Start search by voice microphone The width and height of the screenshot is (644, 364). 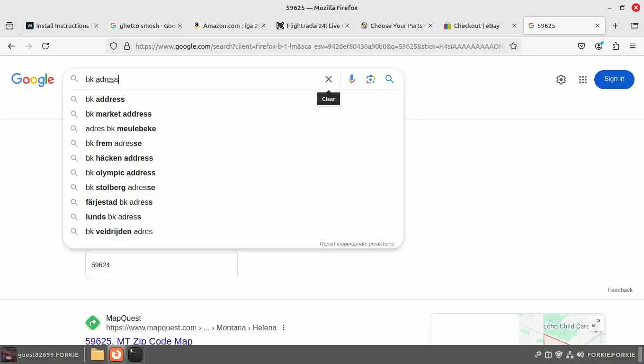point(352,79)
